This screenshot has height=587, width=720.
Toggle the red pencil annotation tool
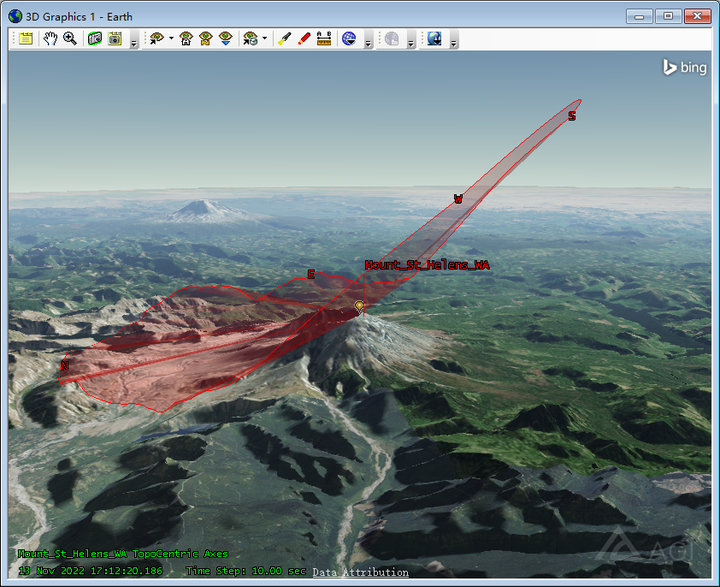304,39
